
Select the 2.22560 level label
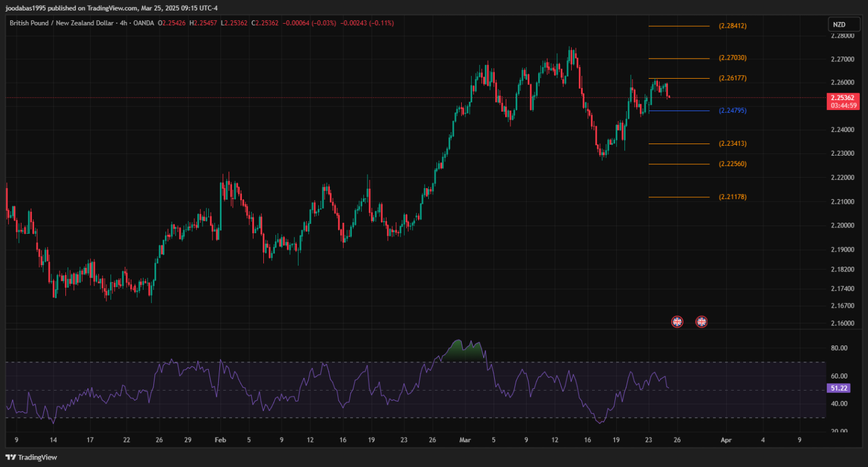coord(733,164)
